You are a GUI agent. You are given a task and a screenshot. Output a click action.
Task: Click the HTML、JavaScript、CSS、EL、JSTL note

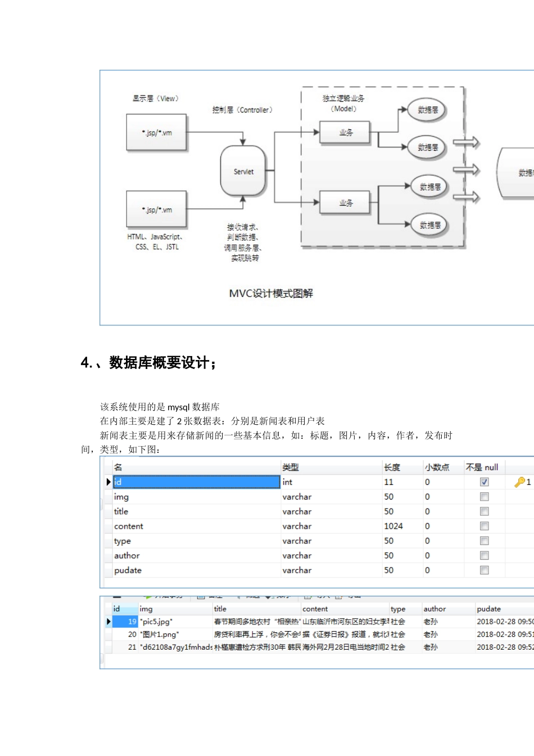(x=156, y=242)
